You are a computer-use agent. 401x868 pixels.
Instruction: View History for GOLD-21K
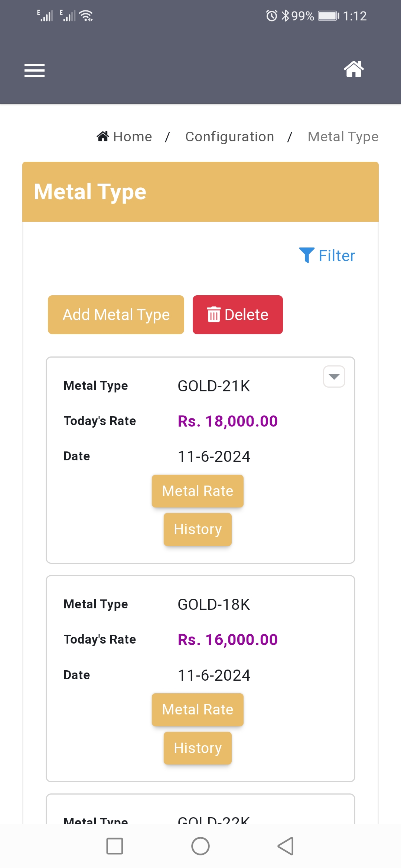click(x=198, y=529)
